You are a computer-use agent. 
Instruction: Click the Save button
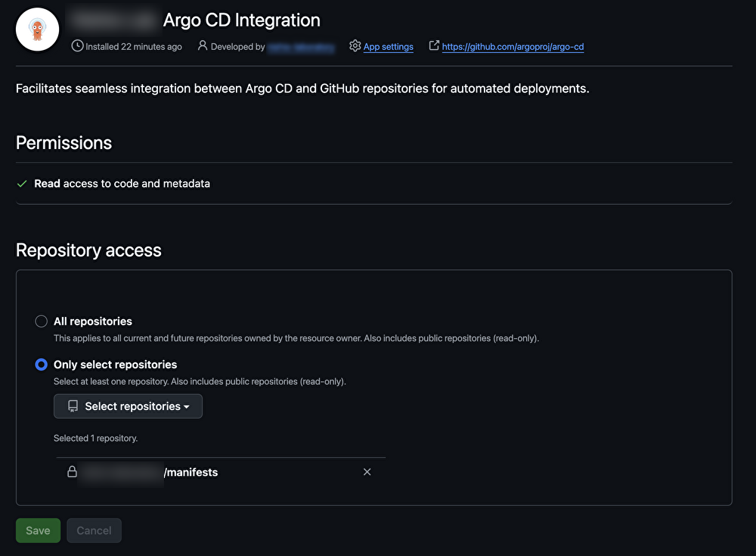click(38, 530)
